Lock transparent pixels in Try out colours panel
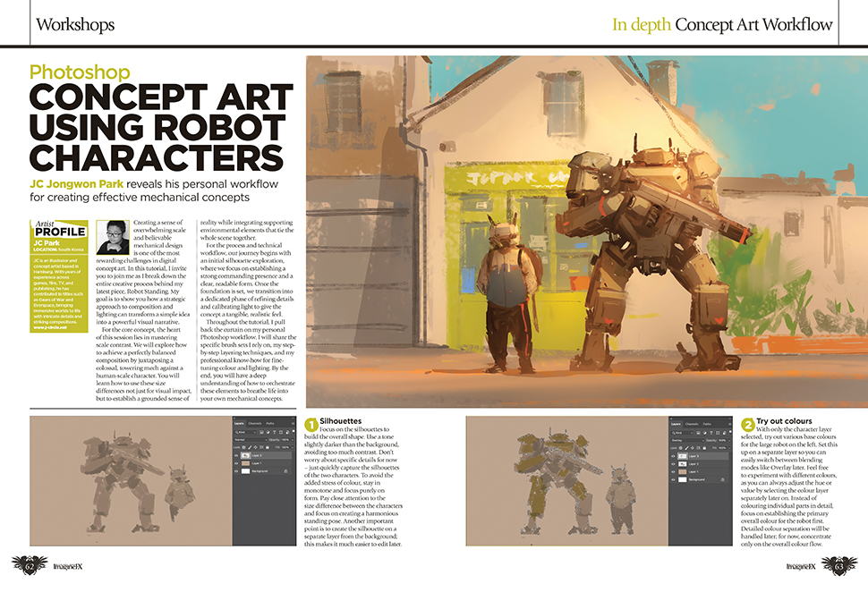Image resolution: width=868 pixels, height=592 pixels. point(680,448)
